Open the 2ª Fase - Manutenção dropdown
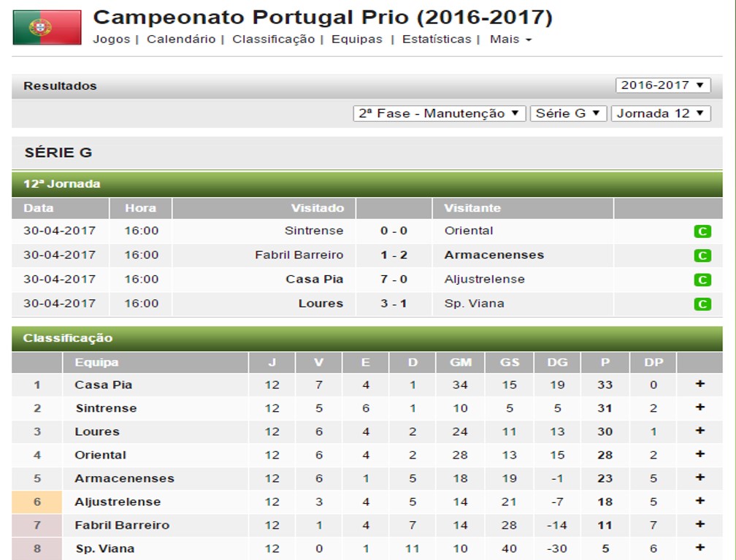Viewport: 736px width, 560px height. [x=440, y=113]
